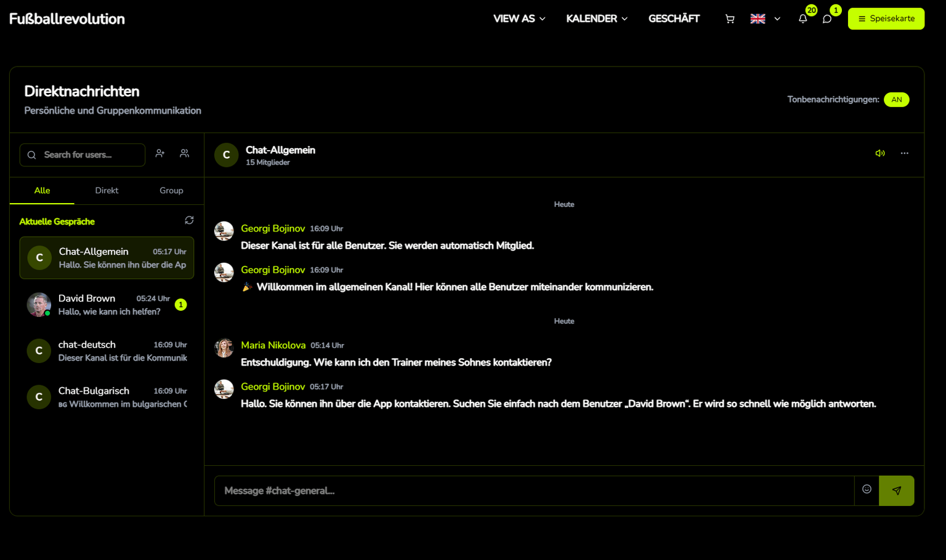Click the Aktuelle Gespräche heading
946x560 pixels.
(x=57, y=222)
